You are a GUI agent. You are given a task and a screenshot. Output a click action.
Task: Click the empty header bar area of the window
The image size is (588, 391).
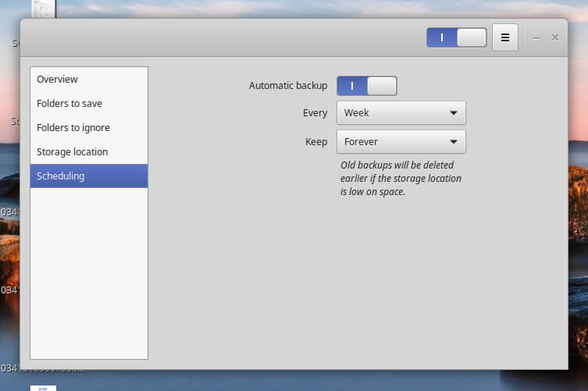coord(219,37)
